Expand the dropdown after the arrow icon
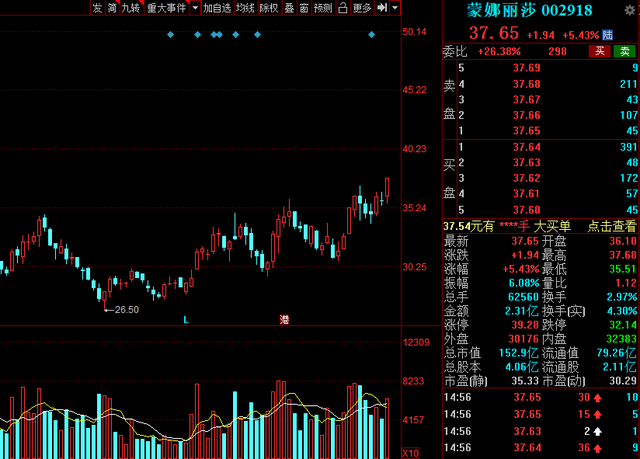This screenshot has height=459, width=640. click(395, 7)
